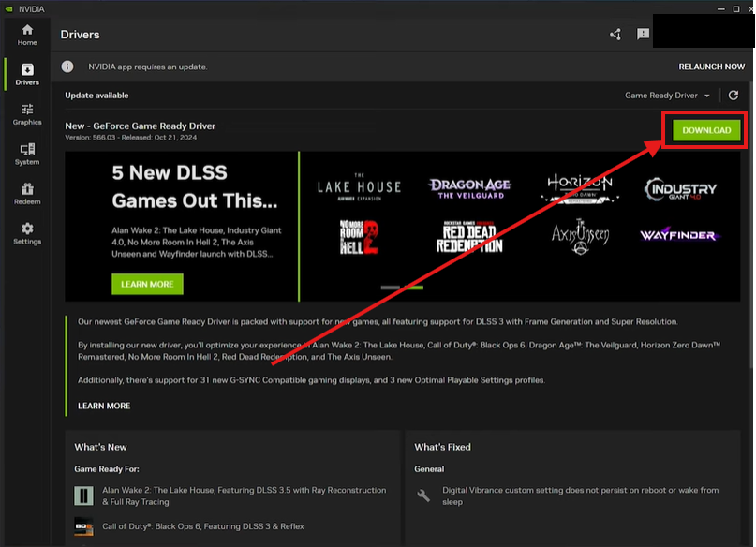Open Settings from the sidebar
The image size is (756, 547).
[26, 234]
